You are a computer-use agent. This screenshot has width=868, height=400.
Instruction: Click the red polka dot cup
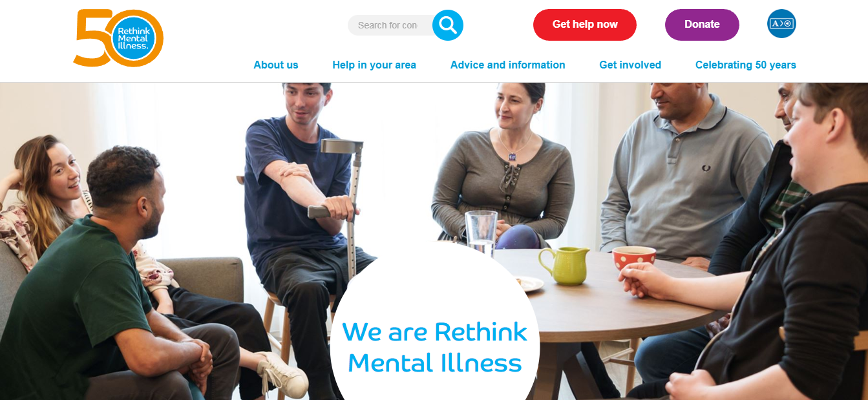point(633,257)
